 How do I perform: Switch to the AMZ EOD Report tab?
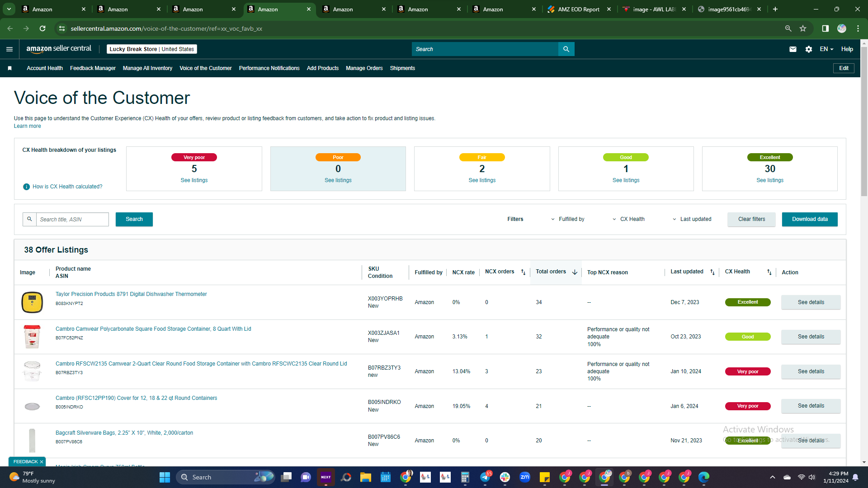click(578, 9)
